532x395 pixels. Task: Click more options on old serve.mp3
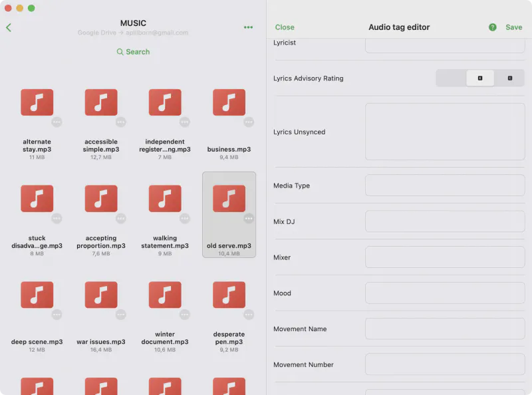click(249, 219)
